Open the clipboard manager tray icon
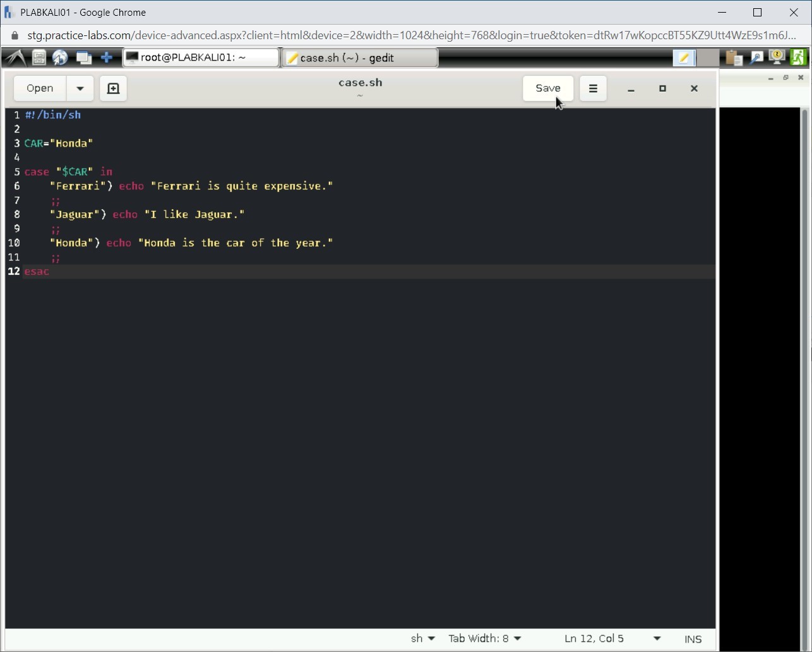 (x=733, y=57)
